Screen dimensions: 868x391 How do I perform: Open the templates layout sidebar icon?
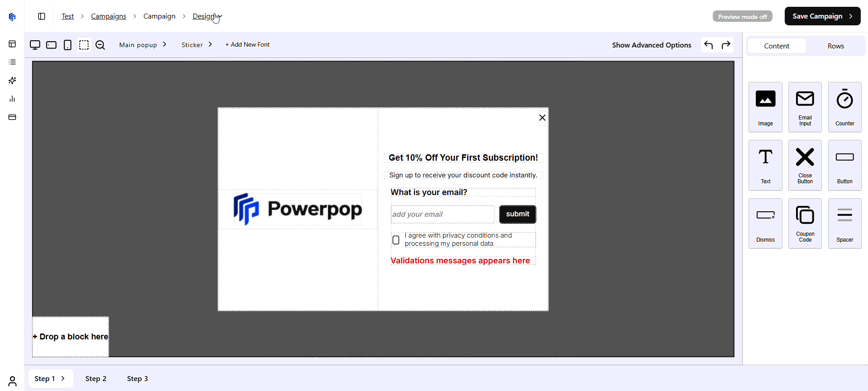12,44
